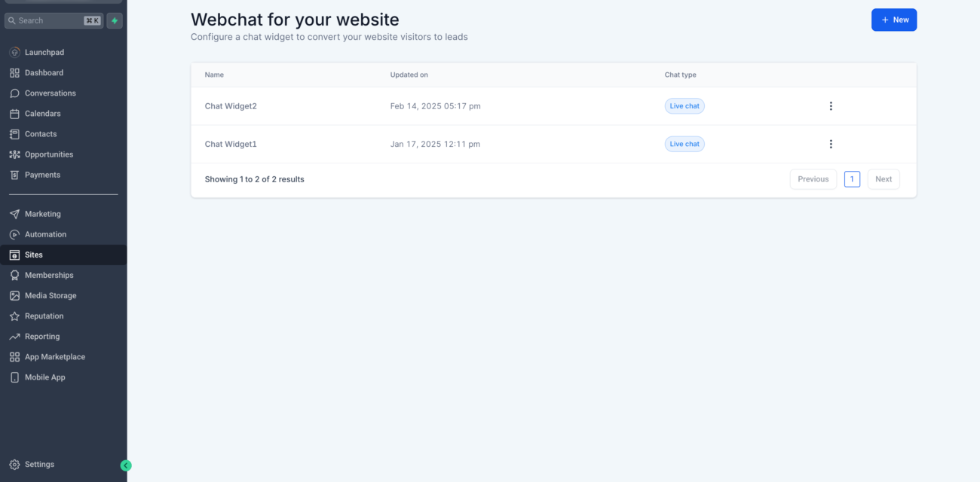Select the Conversations icon

(x=14, y=93)
